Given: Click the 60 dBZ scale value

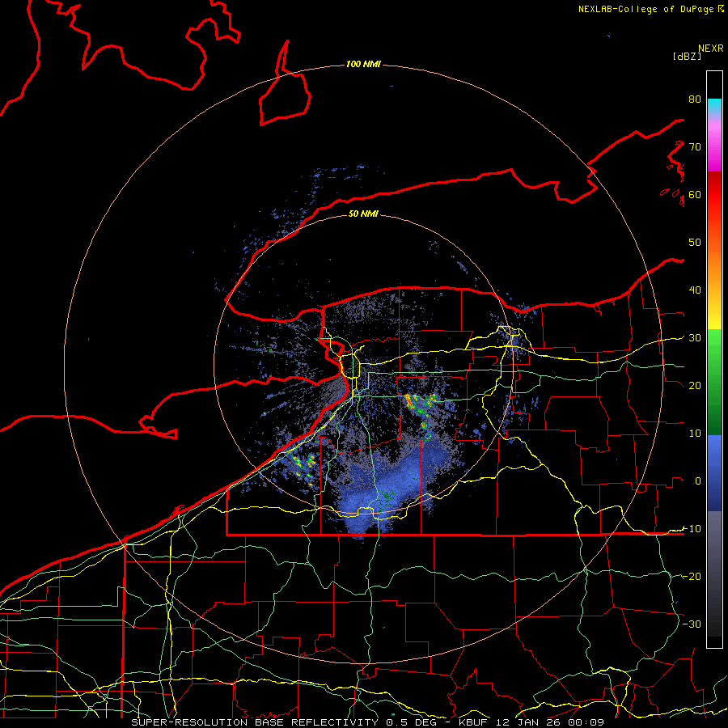Looking at the screenshot, I should click(695, 194).
